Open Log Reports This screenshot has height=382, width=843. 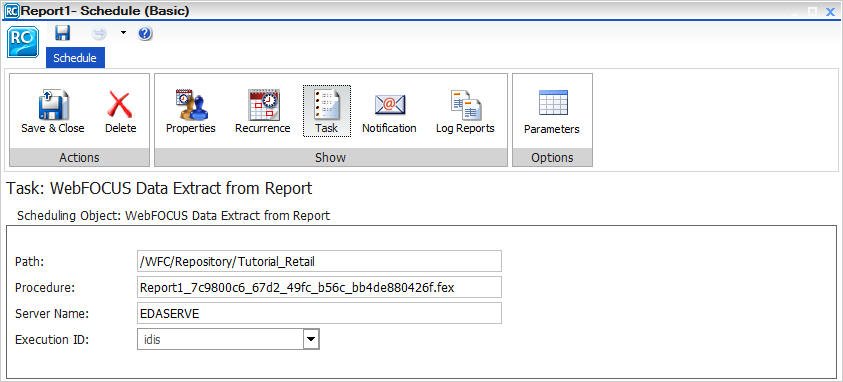(x=465, y=112)
